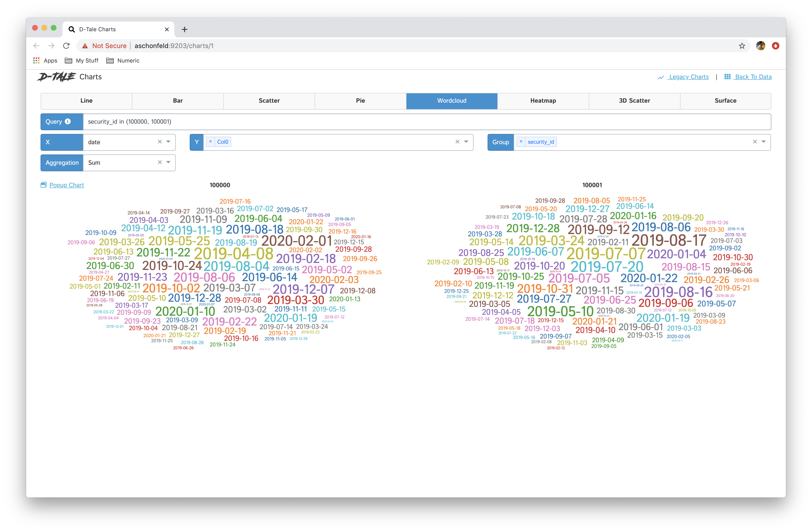Select the Bar chart tab

(x=178, y=101)
